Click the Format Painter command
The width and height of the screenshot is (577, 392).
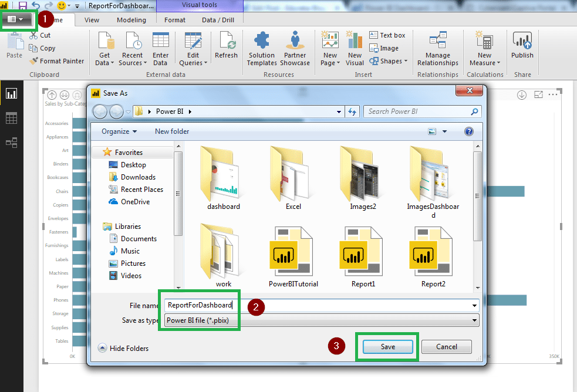57,61
